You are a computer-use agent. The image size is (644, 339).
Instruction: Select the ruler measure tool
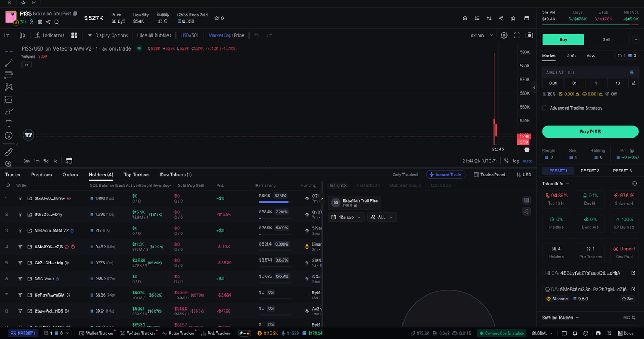coord(9,152)
